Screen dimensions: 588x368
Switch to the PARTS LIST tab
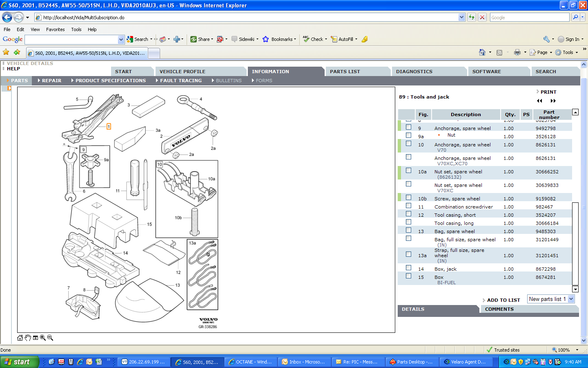tap(345, 72)
